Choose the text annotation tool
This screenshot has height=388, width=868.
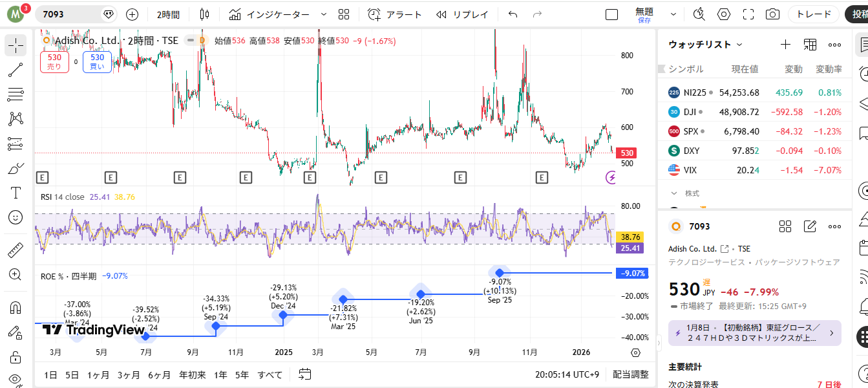click(16, 193)
